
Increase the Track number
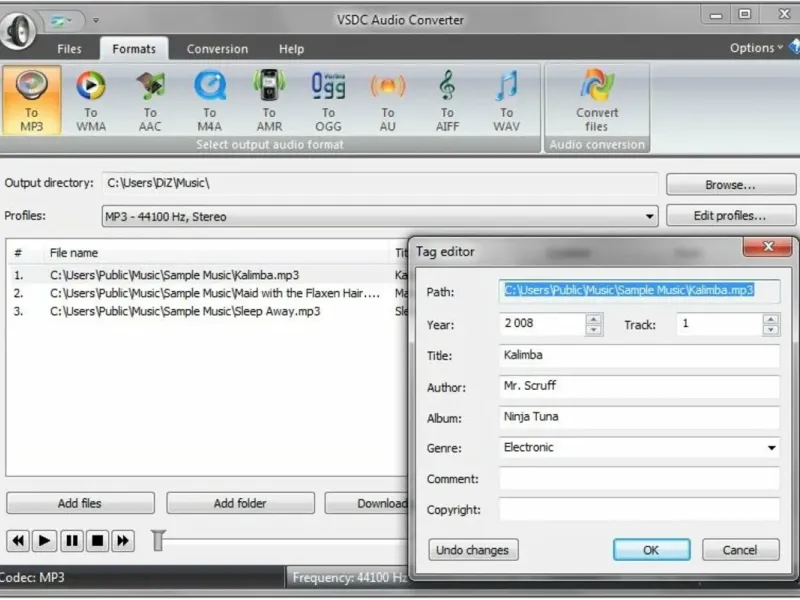[x=771, y=319]
